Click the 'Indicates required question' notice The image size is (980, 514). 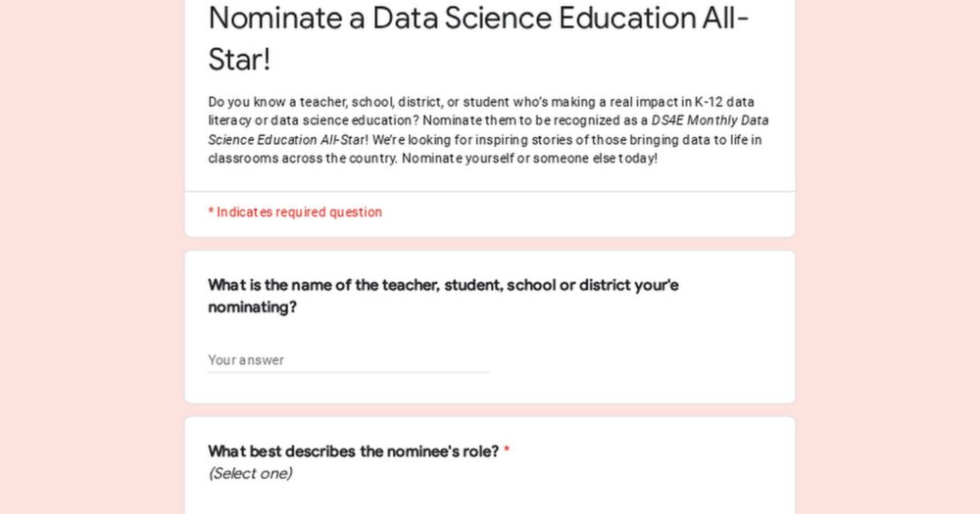(295, 212)
